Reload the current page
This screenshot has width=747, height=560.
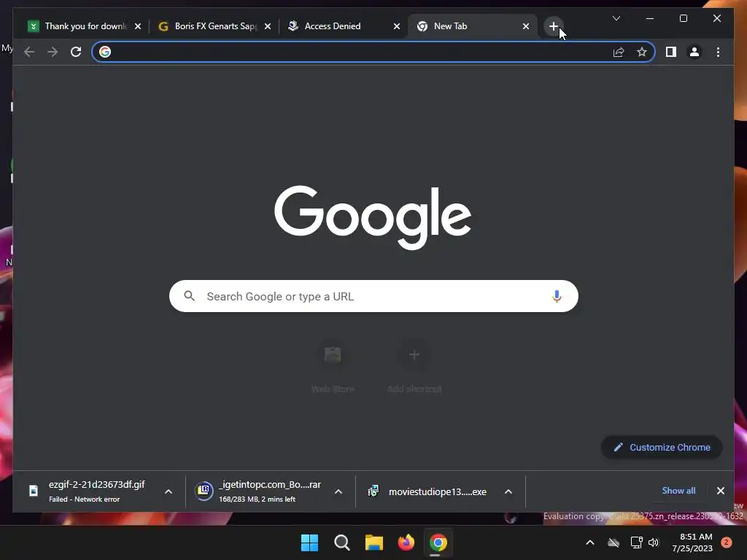[x=76, y=52]
